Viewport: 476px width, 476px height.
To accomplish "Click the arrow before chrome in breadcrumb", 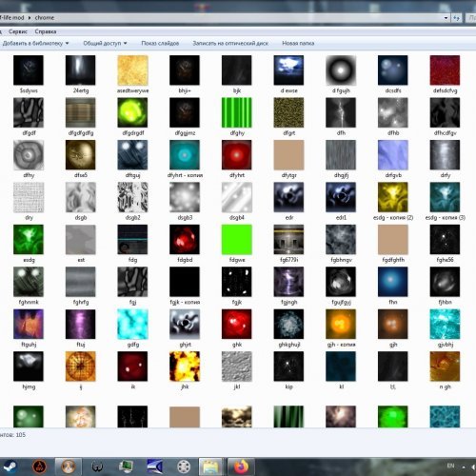I will (x=30, y=18).
